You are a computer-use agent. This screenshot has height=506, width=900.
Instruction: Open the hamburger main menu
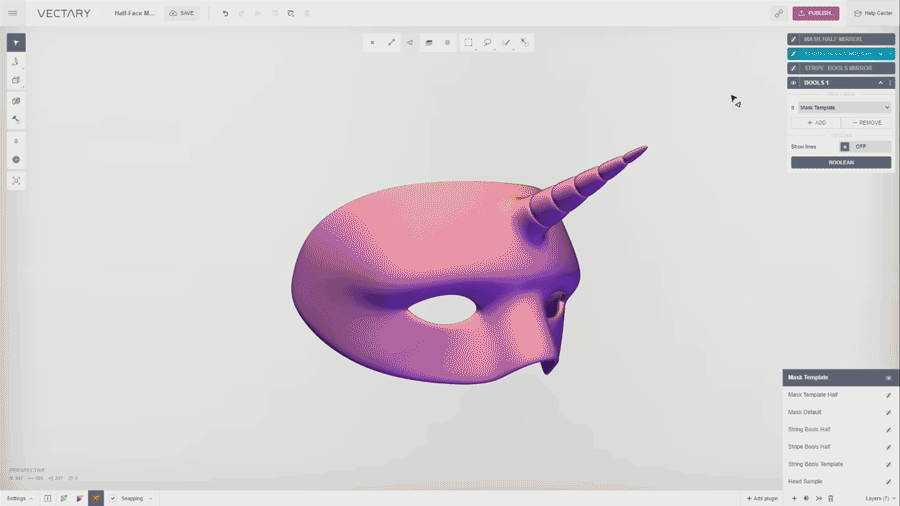point(13,14)
